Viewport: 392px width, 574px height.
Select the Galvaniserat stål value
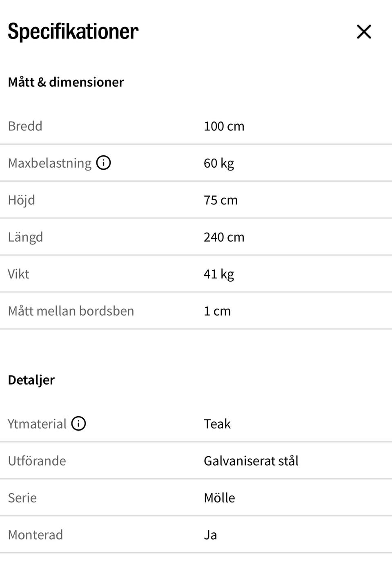251,461
